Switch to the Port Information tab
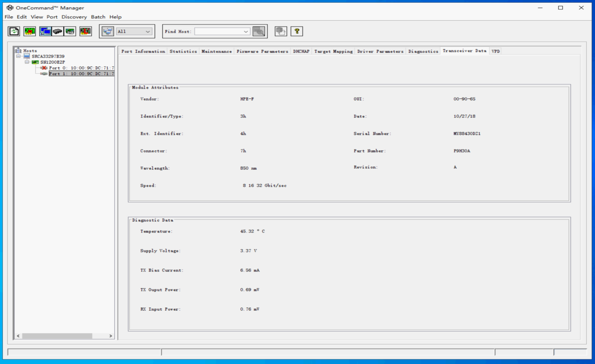This screenshot has width=595, height=364. point(143,51)
